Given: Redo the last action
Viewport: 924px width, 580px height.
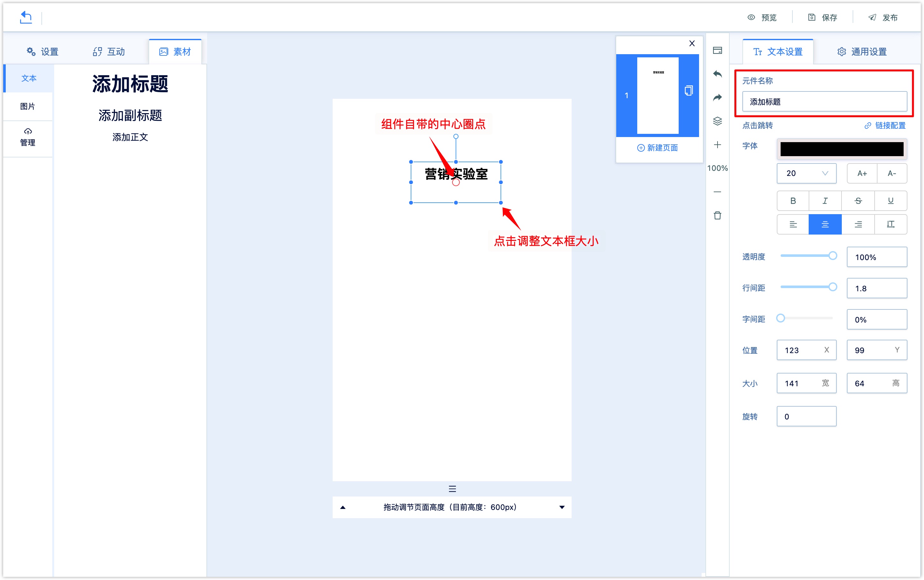Looking at the screenshot, I should pyautogui.click(x=717, y=98).
